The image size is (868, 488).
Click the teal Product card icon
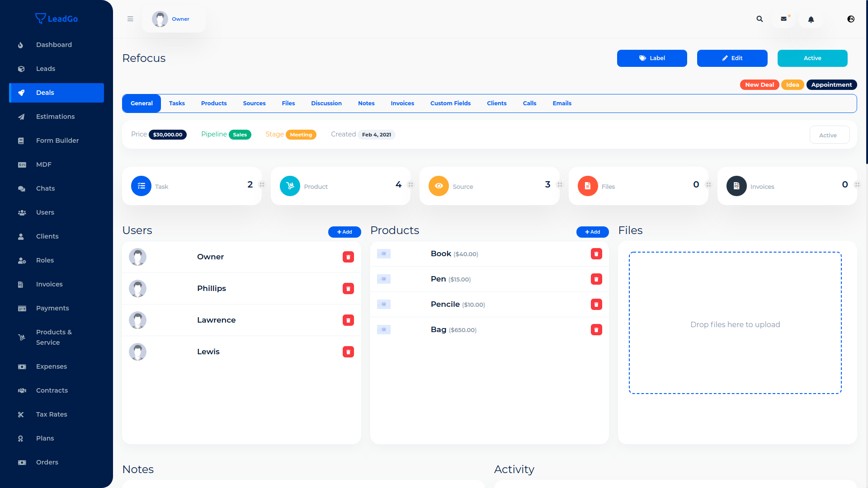pos(290,186)
